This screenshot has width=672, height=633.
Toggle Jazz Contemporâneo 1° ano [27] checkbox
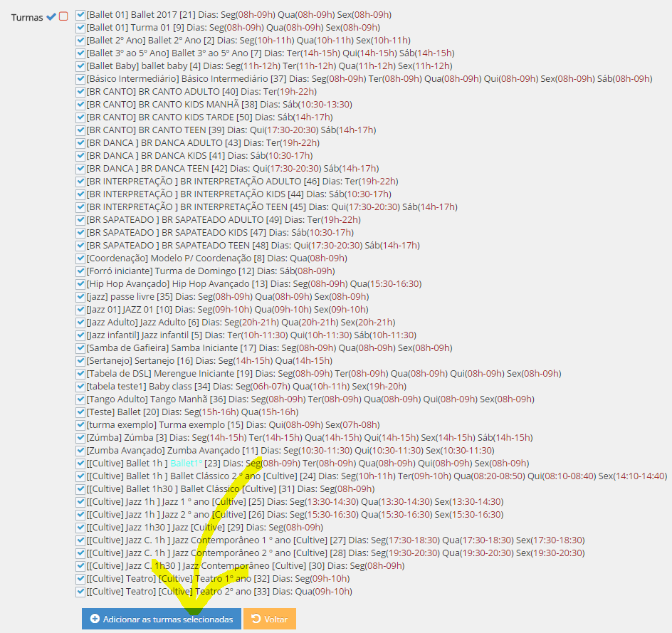coord(80,541)
